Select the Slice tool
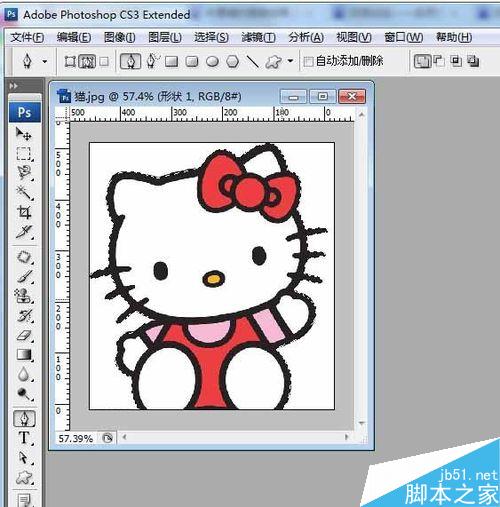Screen dimensions: 500x507 click(x=24, y=232)
